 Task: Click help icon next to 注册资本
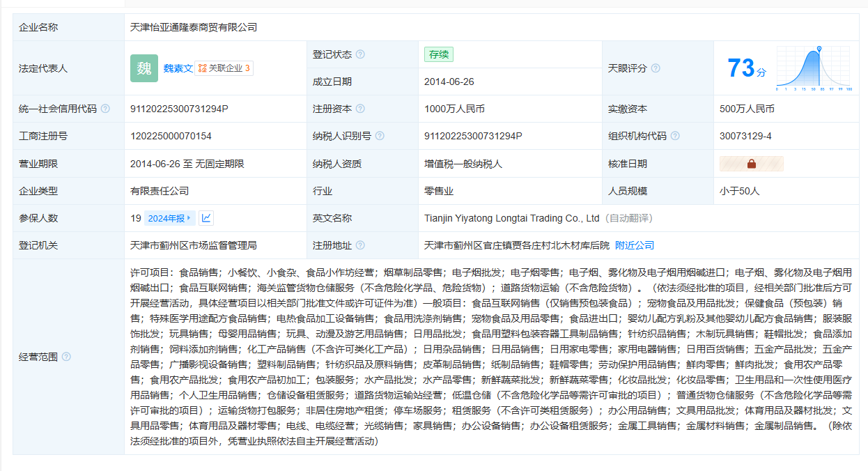click(360, 109)
